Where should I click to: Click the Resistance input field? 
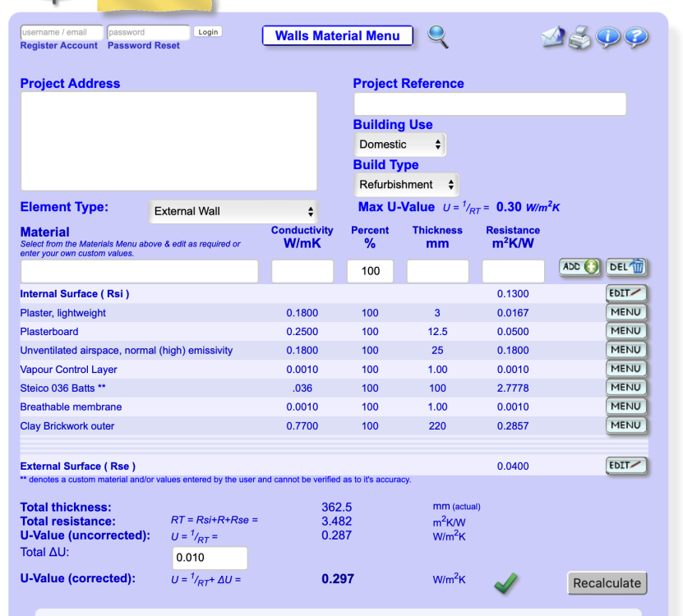point(513,271)
